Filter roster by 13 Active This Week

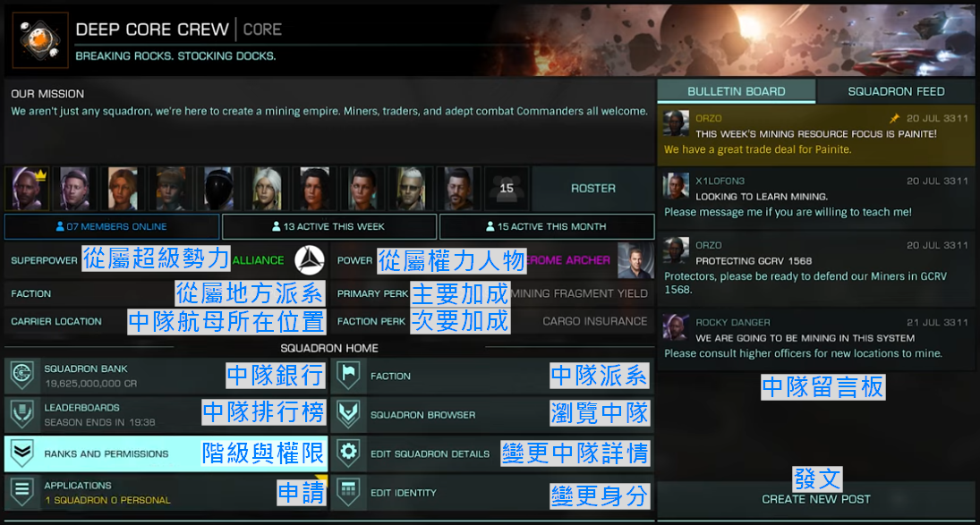pyautogui.click(x=328, y=226)
